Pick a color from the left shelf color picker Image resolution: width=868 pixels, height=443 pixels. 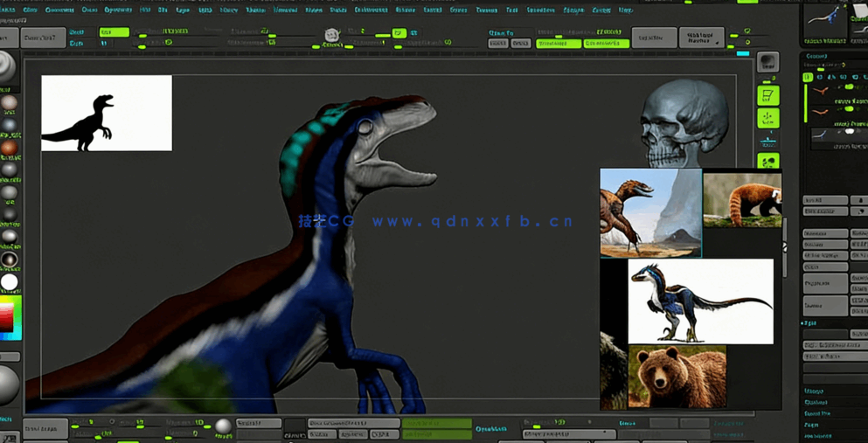10,316
